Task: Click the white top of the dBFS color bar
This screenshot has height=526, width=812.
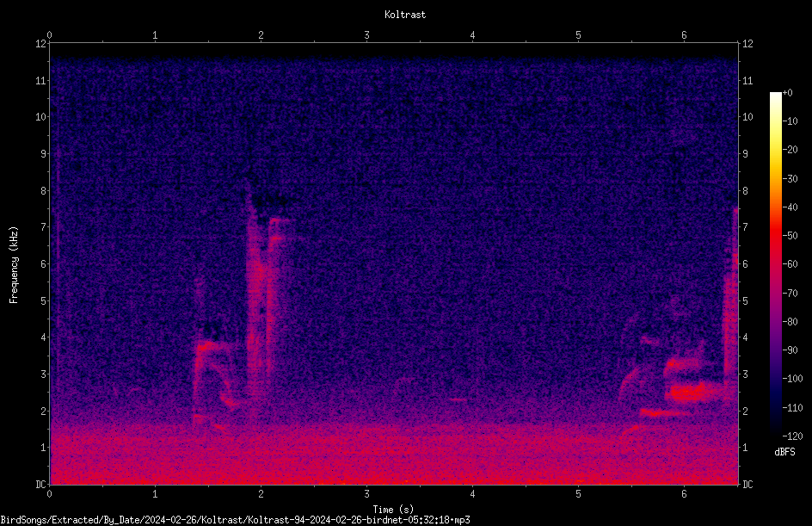Action: (x=775, y=97)
